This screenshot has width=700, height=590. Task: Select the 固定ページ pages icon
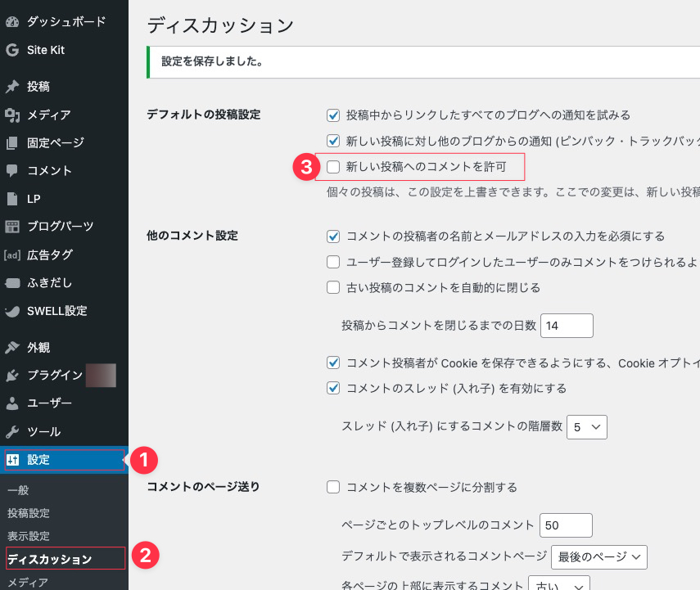(x=12, y=143)
